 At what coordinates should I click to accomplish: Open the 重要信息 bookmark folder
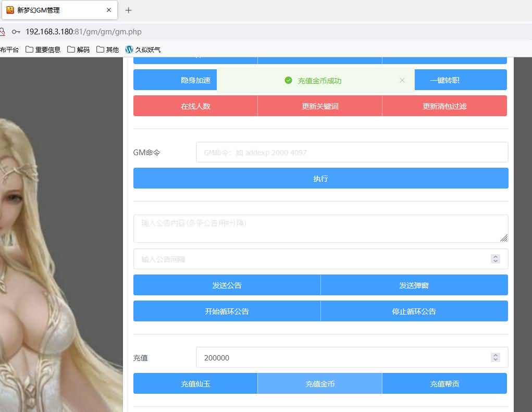point(43,50)
